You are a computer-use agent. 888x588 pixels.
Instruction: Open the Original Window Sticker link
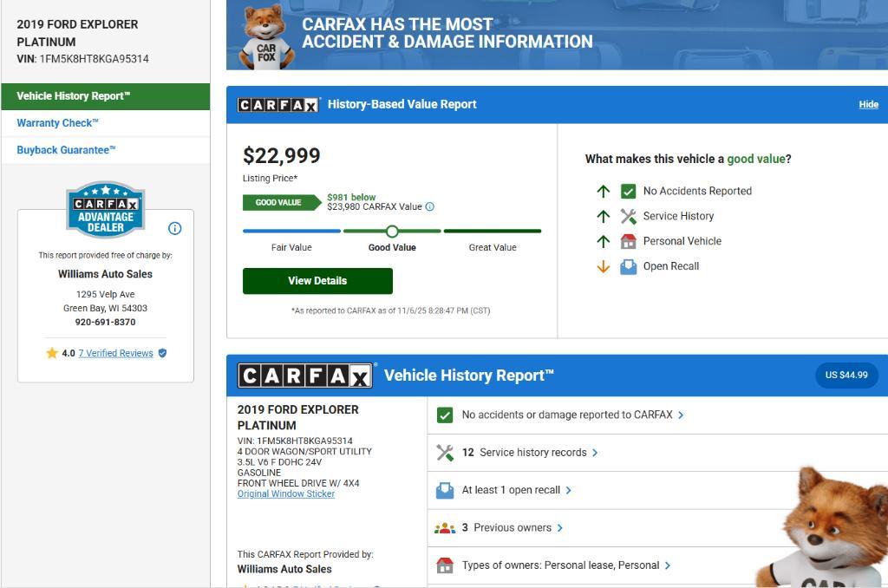click(x=286, y=493)
